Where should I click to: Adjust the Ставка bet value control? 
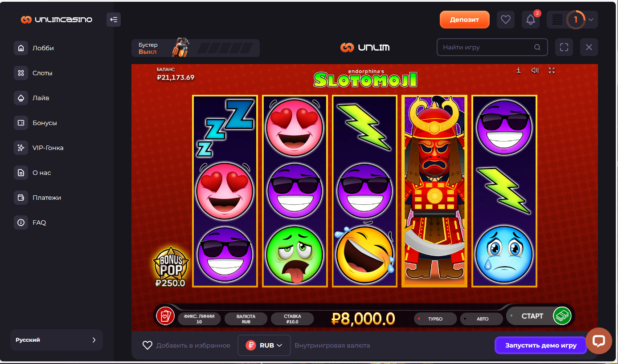click(x=292, y=319)
